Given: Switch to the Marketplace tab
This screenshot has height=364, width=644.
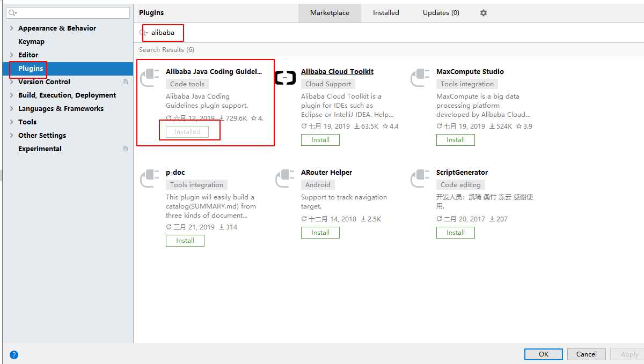Looking at the screenshot, I should [x=330, y=13].
